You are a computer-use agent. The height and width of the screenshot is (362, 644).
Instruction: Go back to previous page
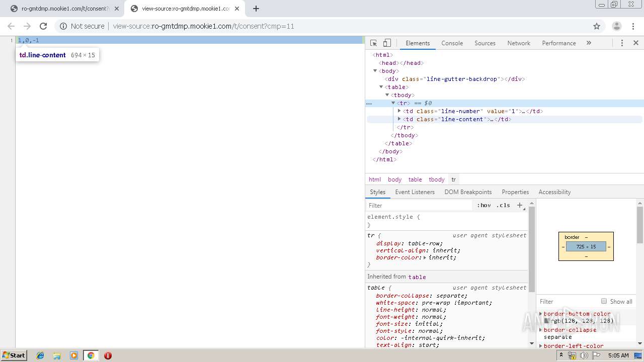(11, 26)
